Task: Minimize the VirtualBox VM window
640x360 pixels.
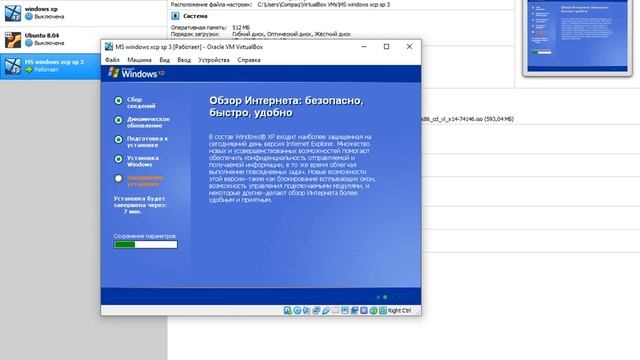Action: coord(364,47)
